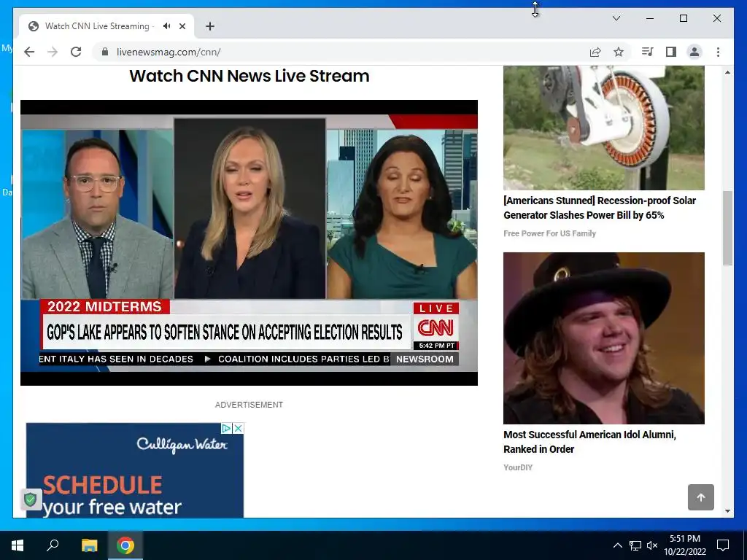Click the browser forward arrow
Viewport: 747px width, 560px height.
pyautogui.click(x=53, y=52)
